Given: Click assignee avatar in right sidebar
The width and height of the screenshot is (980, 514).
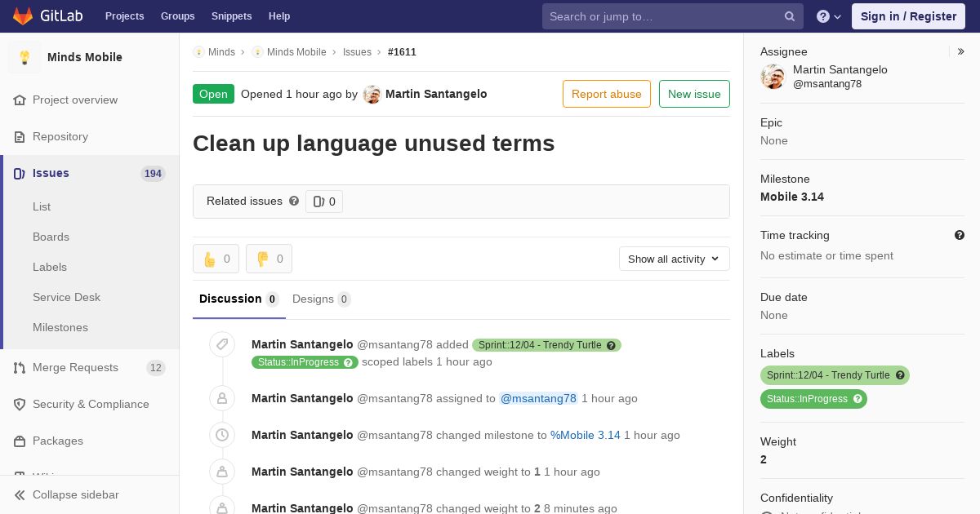Looking at the screenshot, I should pyautogui.click(x=773, y=77).
